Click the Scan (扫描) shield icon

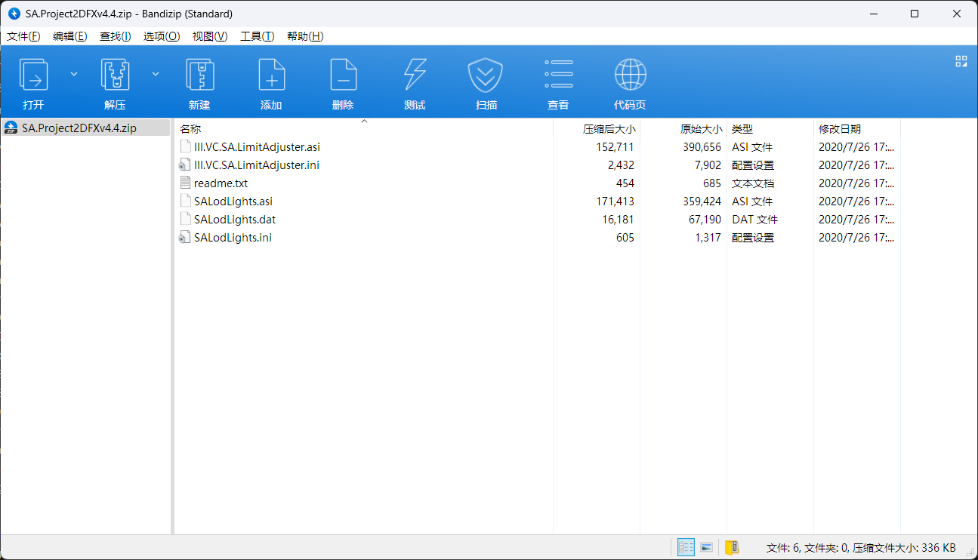(486, 75)
